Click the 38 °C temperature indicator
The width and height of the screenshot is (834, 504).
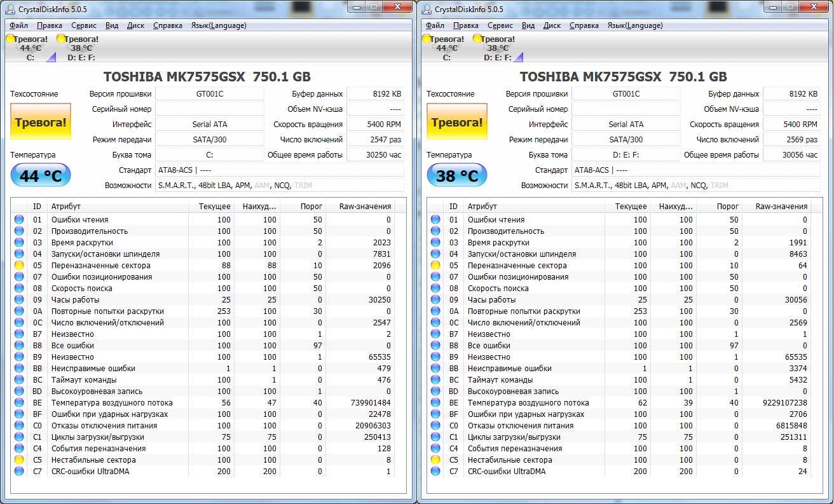pyautogui.click(x=457, y=176)
